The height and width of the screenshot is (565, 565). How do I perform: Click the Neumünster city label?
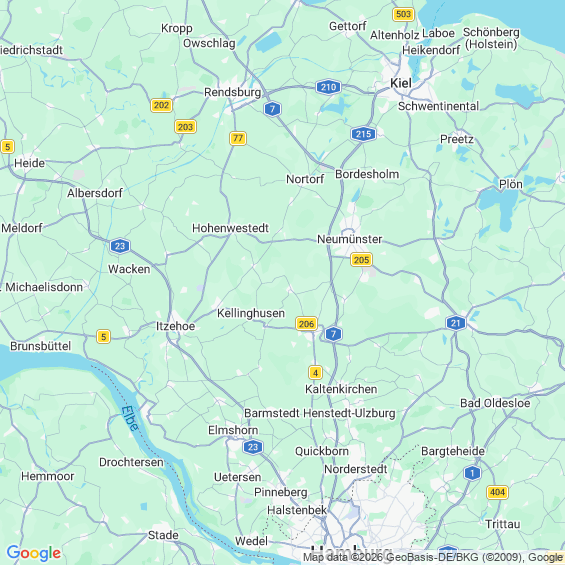coord(349,239)
